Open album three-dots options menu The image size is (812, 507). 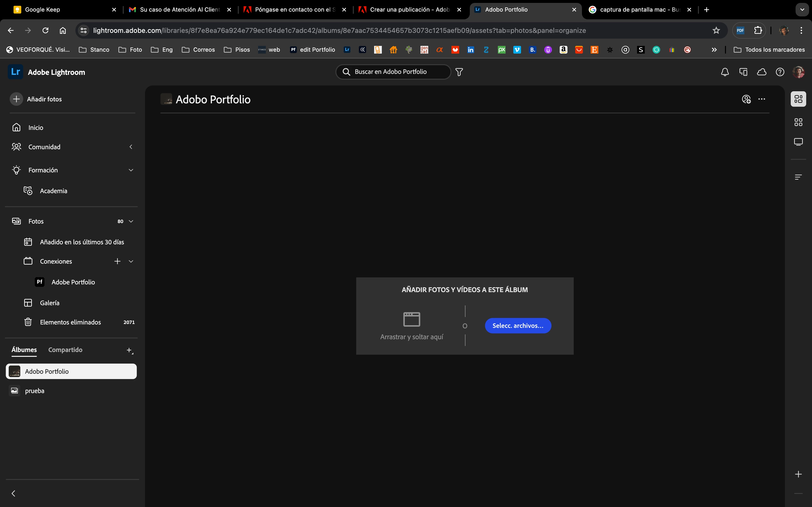[762, 99]
